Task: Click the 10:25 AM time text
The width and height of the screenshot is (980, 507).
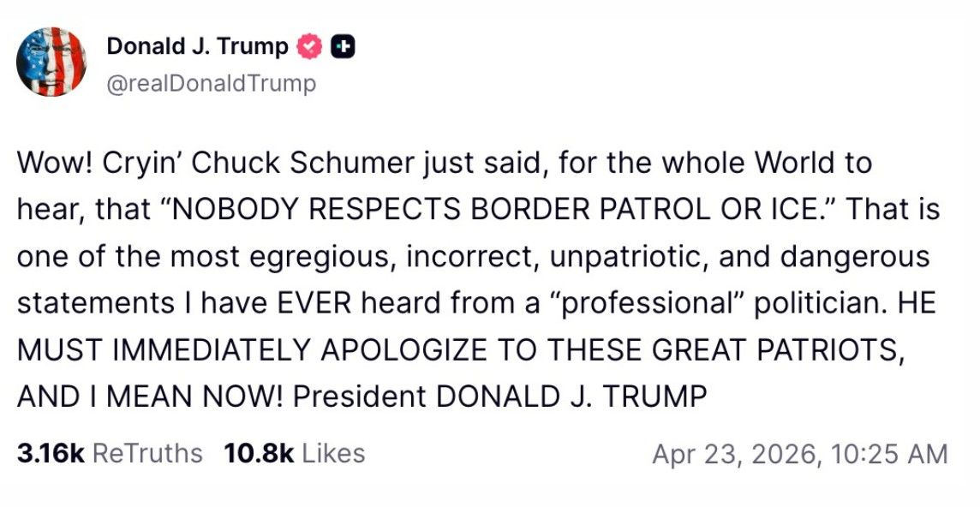Action: [889, 454]
